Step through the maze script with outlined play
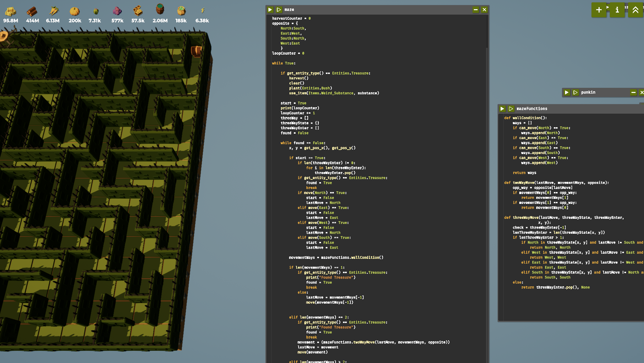The height and width of the screenshot is (363, 644). click(279, 9)
